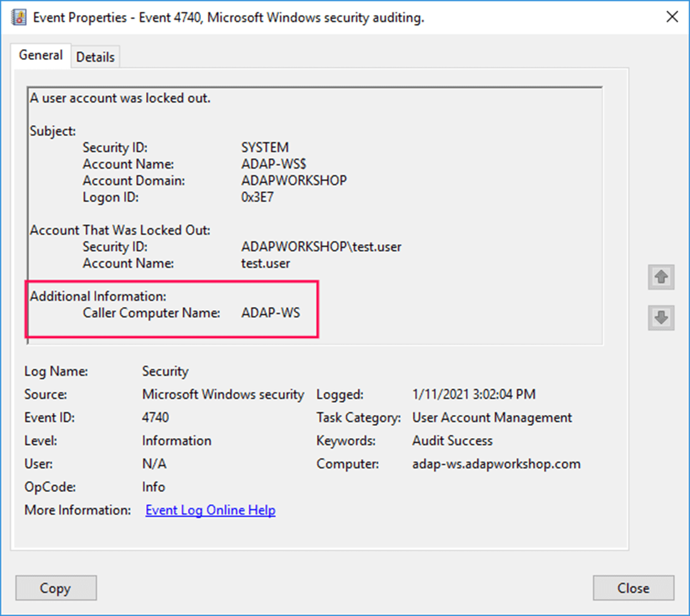The width and height of the screenshot is (690, 616).
Task: Click the Logged date 1/11/2021 3:02:04 PM
Action: [474, 394]
